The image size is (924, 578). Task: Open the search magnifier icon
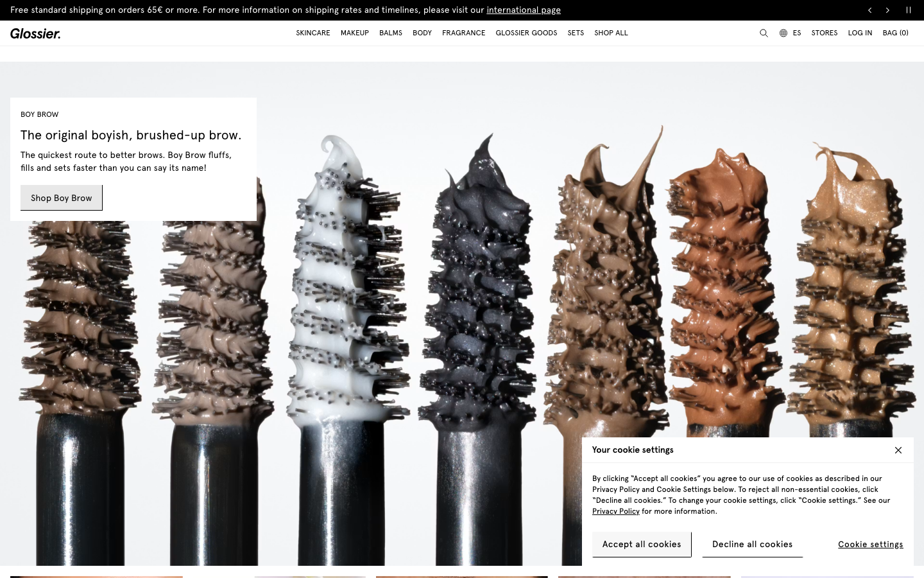click(764, 33)
